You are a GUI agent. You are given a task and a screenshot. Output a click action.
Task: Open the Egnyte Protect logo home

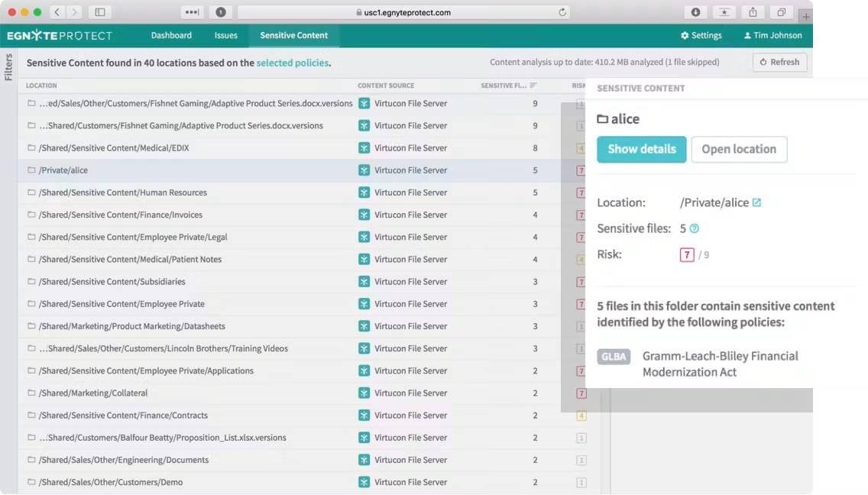point(60,35)
